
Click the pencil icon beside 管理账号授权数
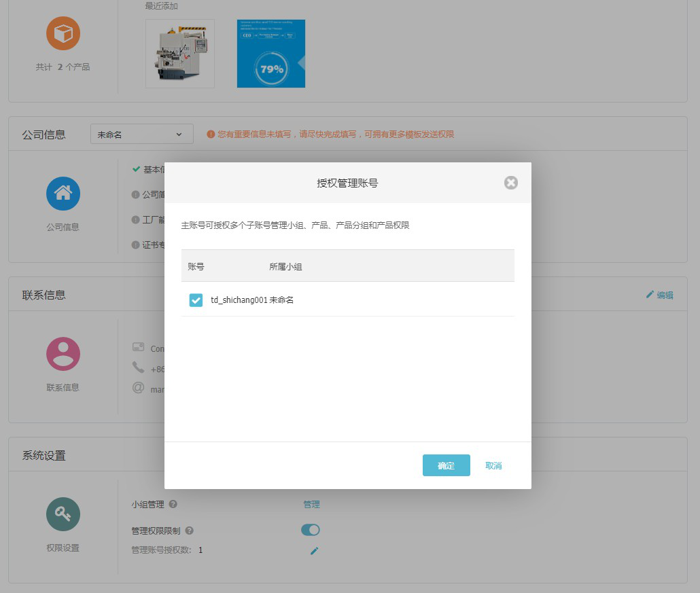click(x=313, y=551)
